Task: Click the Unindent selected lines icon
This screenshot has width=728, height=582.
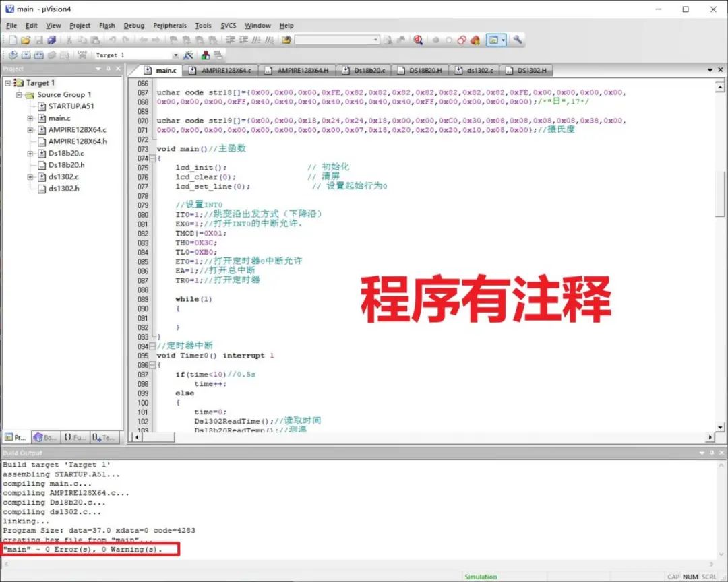Action: (243, 40)
